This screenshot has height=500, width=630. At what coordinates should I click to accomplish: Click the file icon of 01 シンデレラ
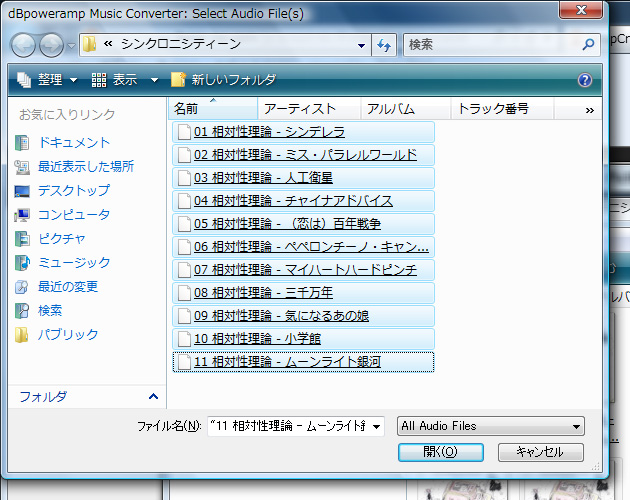(184, 132)
